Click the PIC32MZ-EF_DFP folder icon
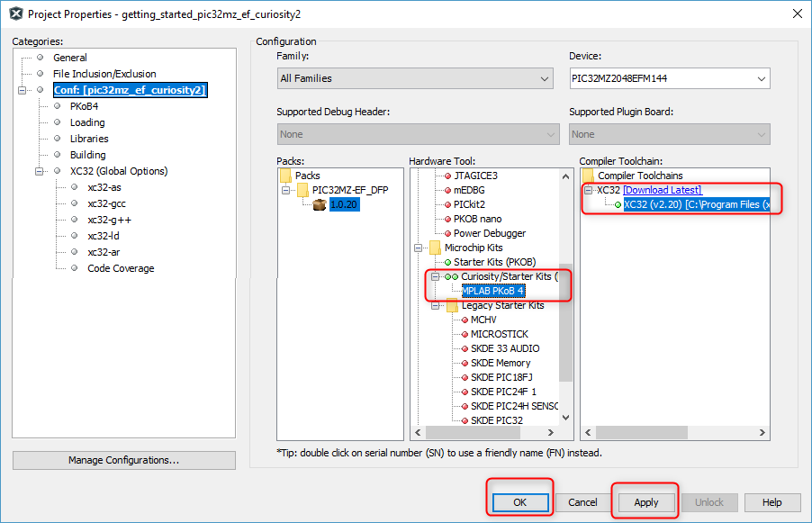Viewport: 812px width, 523px height. [x=303, y=190]
